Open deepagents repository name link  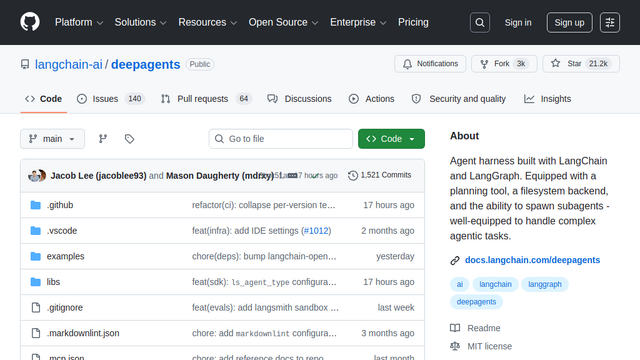point(146,64)
